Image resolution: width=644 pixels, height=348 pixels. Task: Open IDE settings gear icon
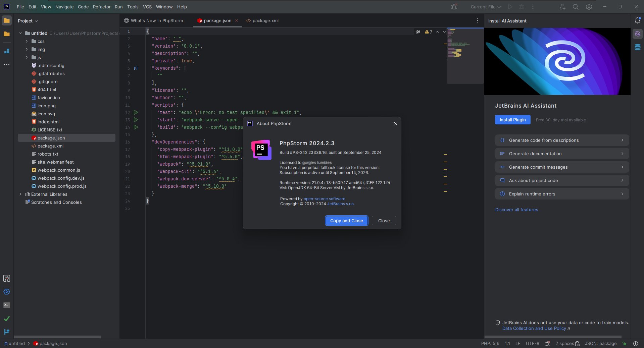pyautogui.click(x=589, y=7)
